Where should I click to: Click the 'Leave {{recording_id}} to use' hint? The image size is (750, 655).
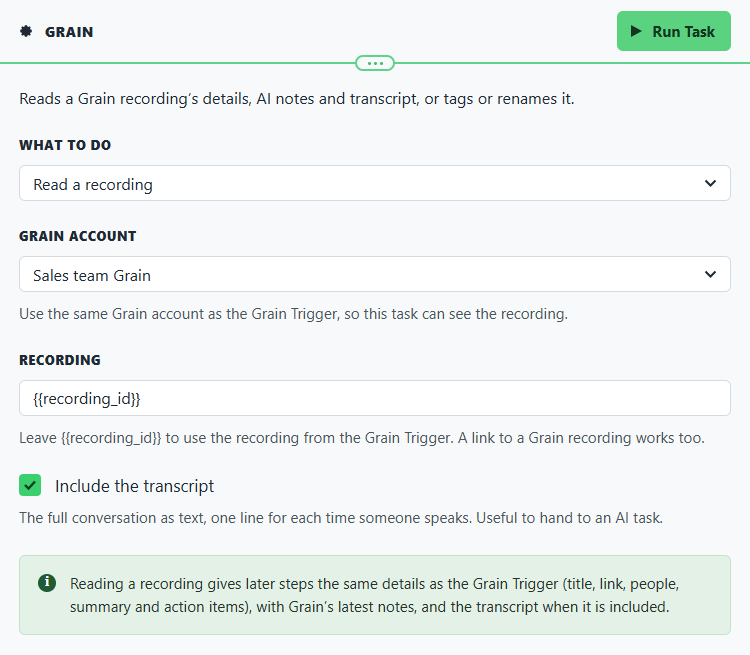click(362, 438)
